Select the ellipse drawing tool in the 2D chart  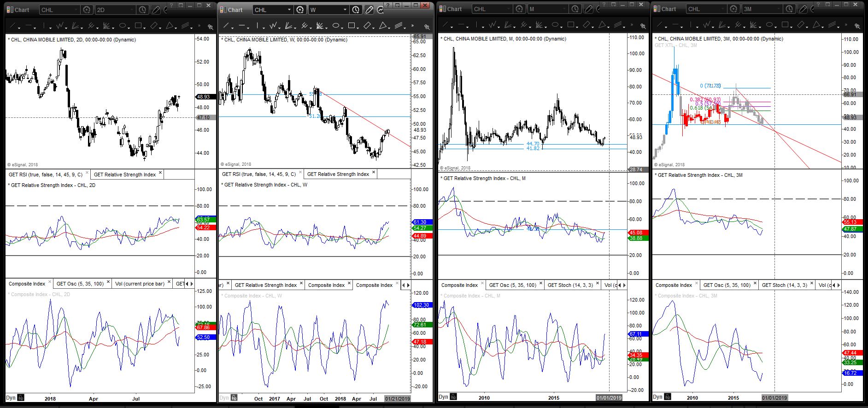point(123,26)
